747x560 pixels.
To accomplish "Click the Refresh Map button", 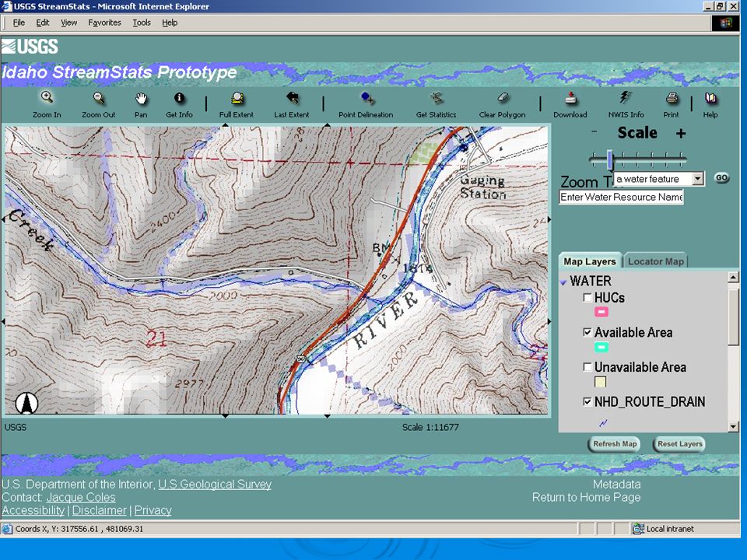I will (x=615, y=444).
